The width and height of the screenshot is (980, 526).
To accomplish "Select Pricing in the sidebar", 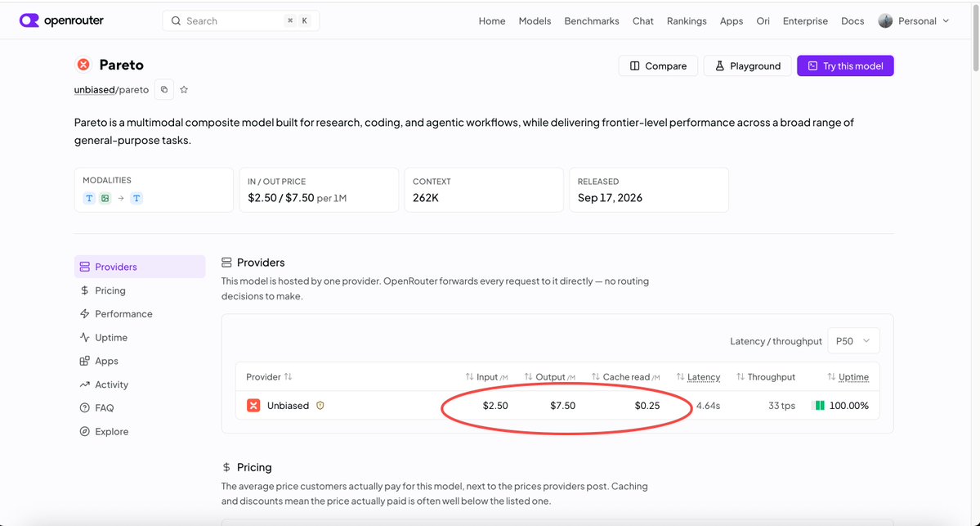I will (x=140, y=290).
